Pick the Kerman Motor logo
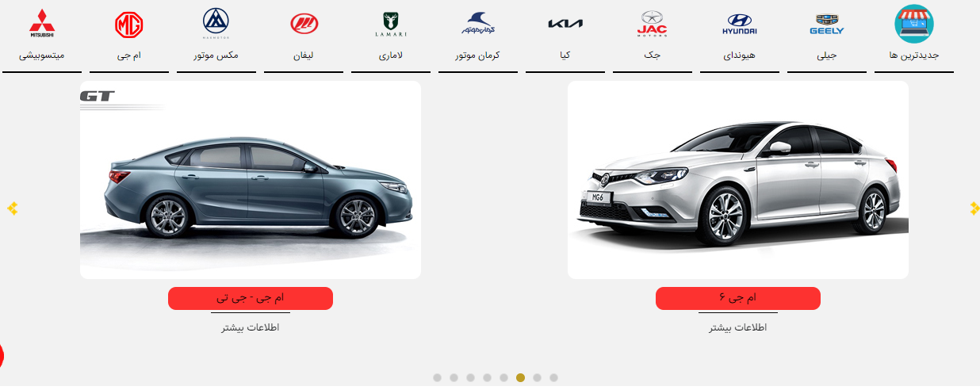 pyautogui.click(x=478, y=24)
